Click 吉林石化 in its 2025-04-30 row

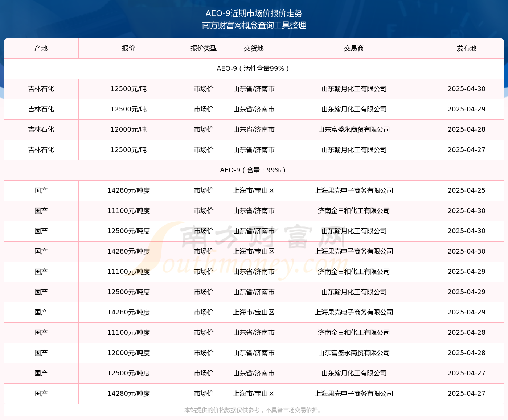point(41,89)
